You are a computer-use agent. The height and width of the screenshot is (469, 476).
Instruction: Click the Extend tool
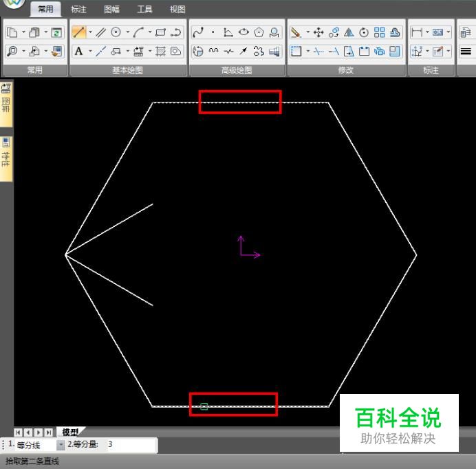tap(334, 52)
